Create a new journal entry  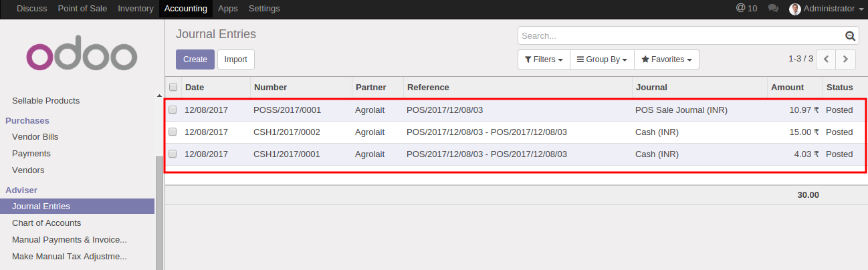[195, 59]
